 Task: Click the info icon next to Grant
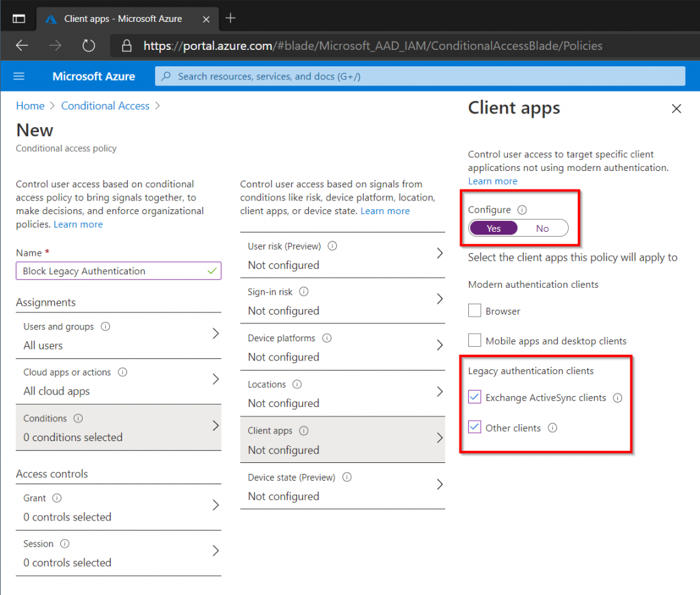(x=57, y=498)
